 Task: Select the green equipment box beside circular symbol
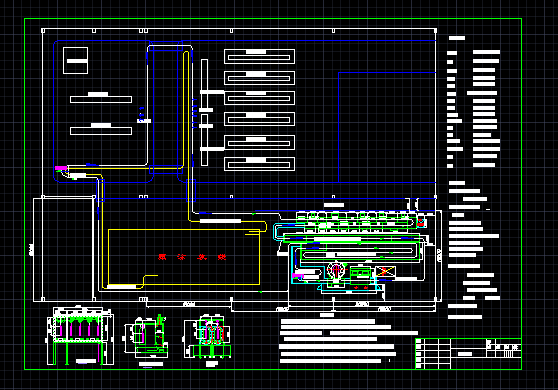coord(360,274)
